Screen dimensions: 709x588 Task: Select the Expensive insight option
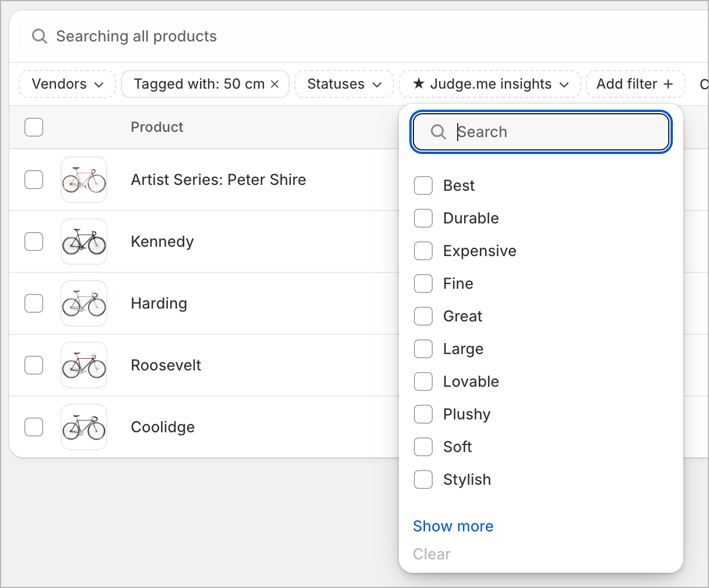click(423, 251)
